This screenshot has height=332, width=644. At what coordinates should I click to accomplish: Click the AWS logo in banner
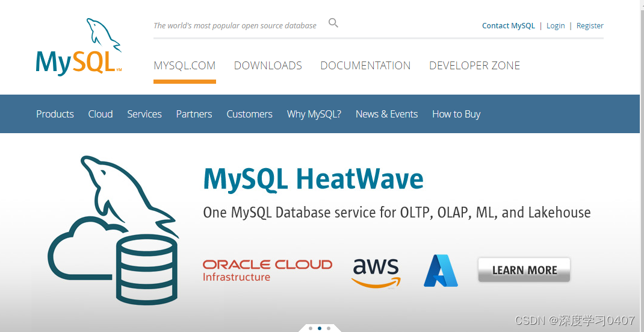coord(376,273)
